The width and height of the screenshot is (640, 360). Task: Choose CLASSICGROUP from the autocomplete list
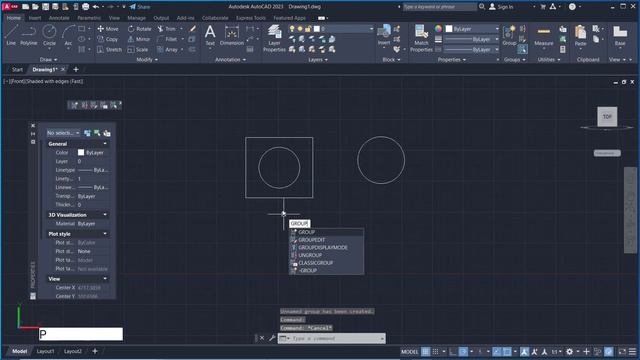pos(326,263)
